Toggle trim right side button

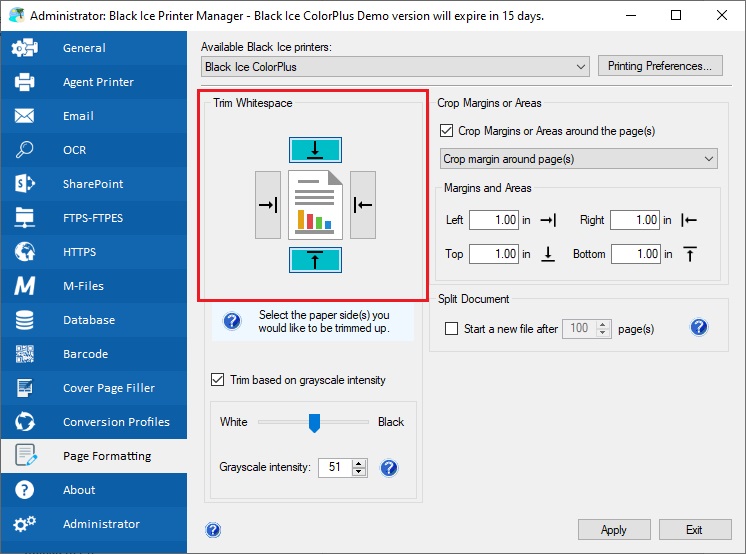[x=363, y=205]
